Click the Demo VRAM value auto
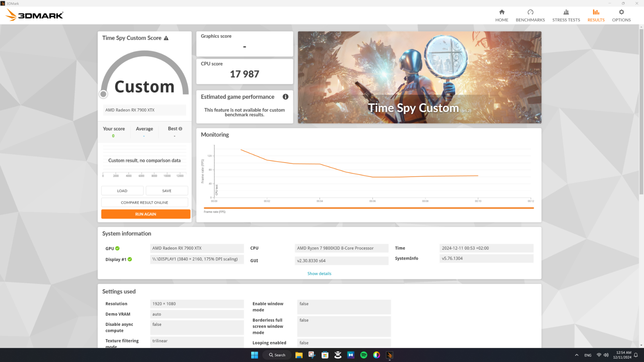644x362 pixels. click(x=197, y=314)
